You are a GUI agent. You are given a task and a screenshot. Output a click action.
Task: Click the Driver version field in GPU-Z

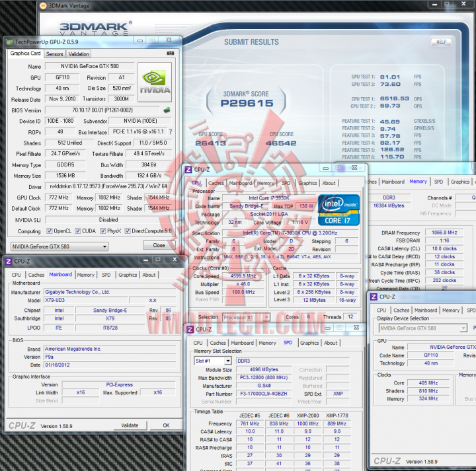click(x=108, y=186)
